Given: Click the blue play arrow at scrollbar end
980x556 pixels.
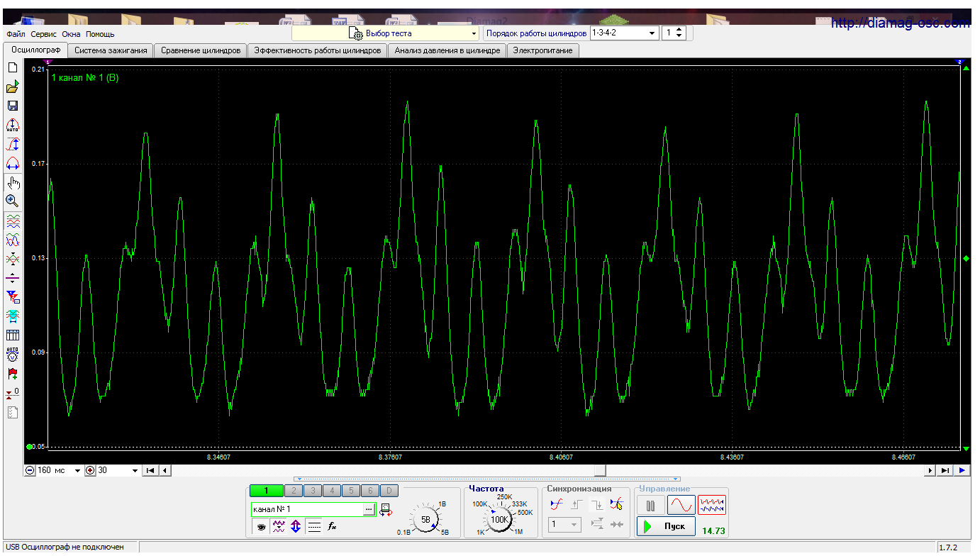Looking at the screenshot, I should [x=962, y=470].
